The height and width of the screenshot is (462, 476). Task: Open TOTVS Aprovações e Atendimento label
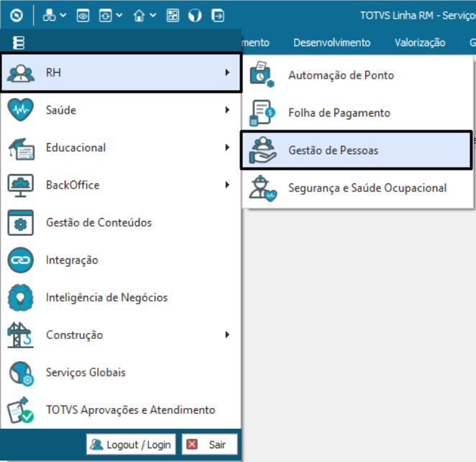pyautogui.click(x=131, y=410)
